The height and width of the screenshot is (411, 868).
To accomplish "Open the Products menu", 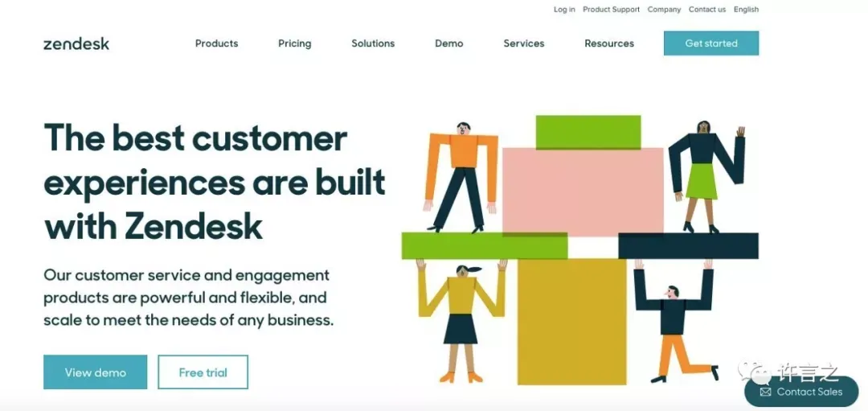I will point(216,43).
